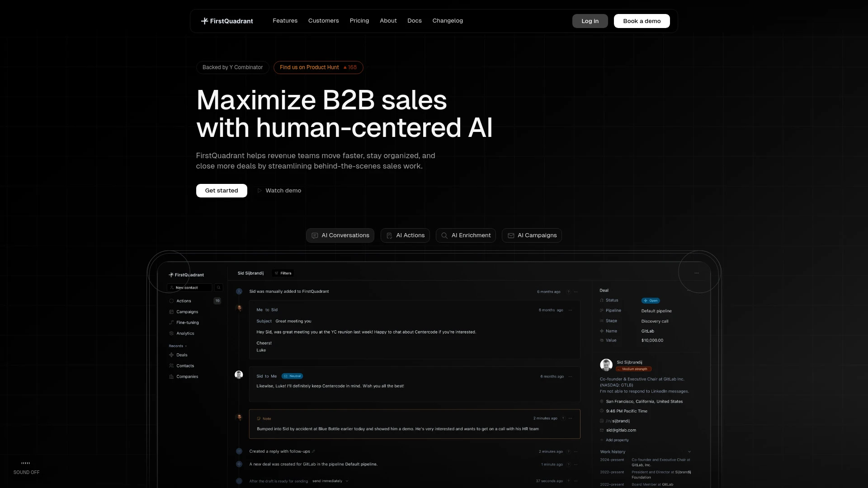
Task: Click Book a demo
Action: [642, 21]
